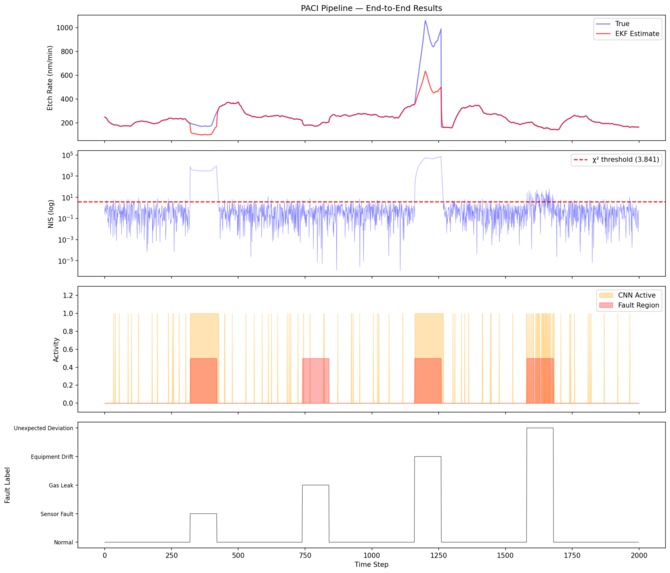Click the NIS tick label '10³'
The width and height of the screenshot is (670, 573).
pos(68,176)
